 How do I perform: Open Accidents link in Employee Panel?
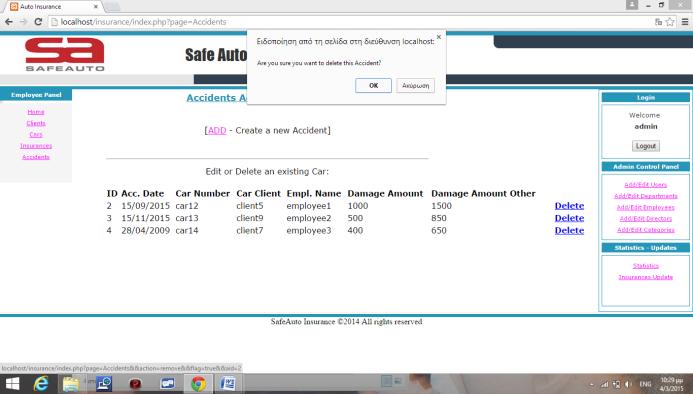[36, 157]
